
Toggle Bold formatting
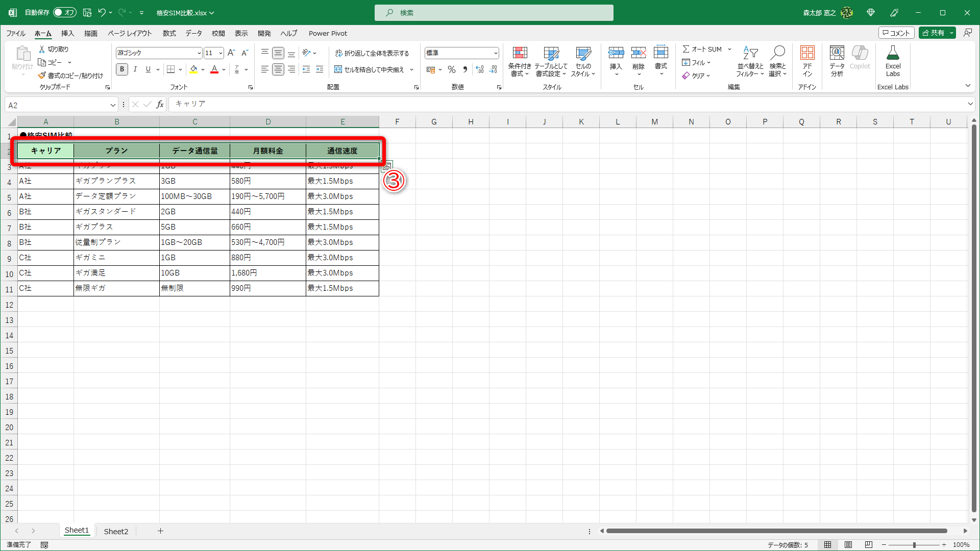122,69
